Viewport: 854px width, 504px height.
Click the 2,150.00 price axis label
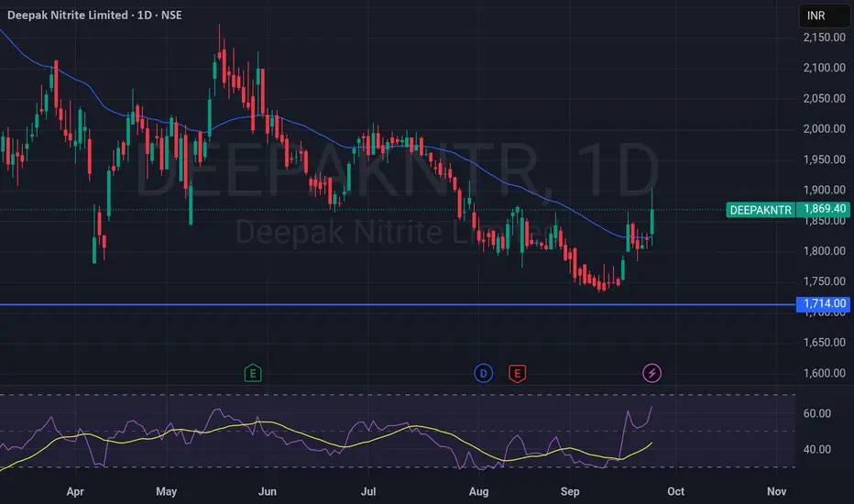[824, 38]
